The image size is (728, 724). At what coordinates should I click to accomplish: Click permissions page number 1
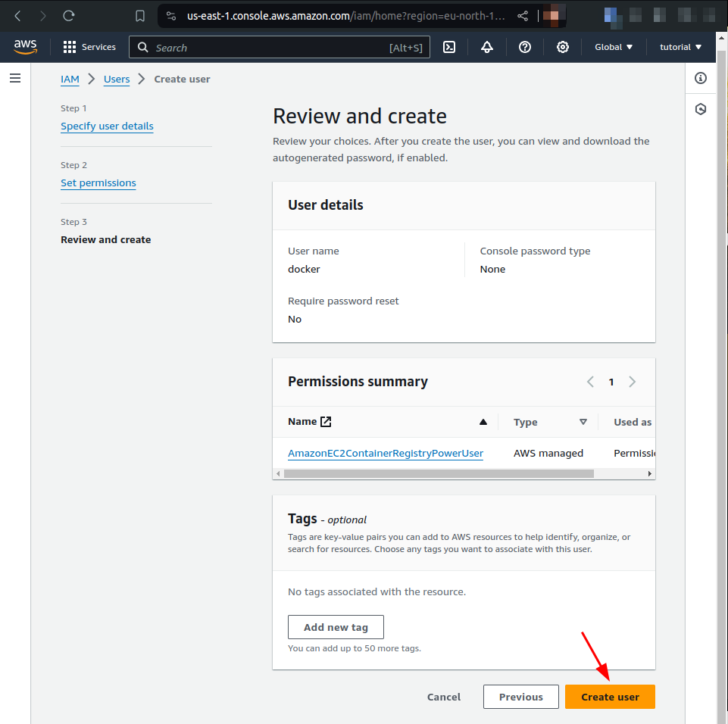[611, 382]
